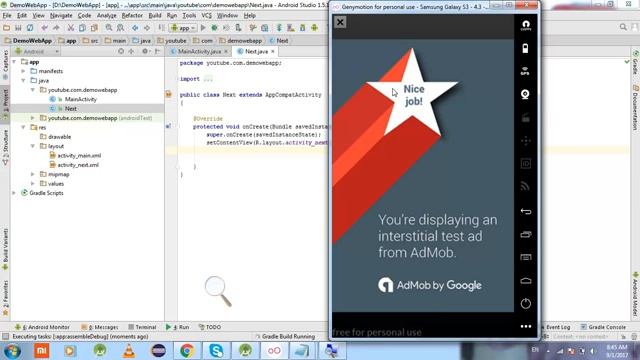Collapse the layout folder node
This screenshot has width=640, height=360.
[33, 146]
